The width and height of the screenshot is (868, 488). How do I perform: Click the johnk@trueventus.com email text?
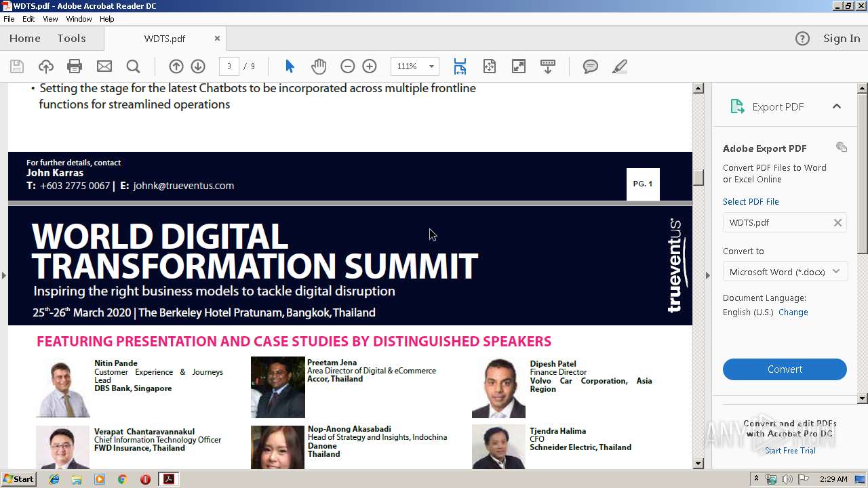(x=184, y=186)
